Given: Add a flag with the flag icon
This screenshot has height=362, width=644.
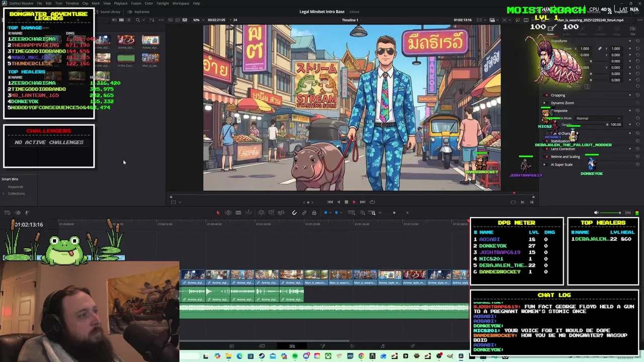Looking at the screenshot, I should click(326, 213).
